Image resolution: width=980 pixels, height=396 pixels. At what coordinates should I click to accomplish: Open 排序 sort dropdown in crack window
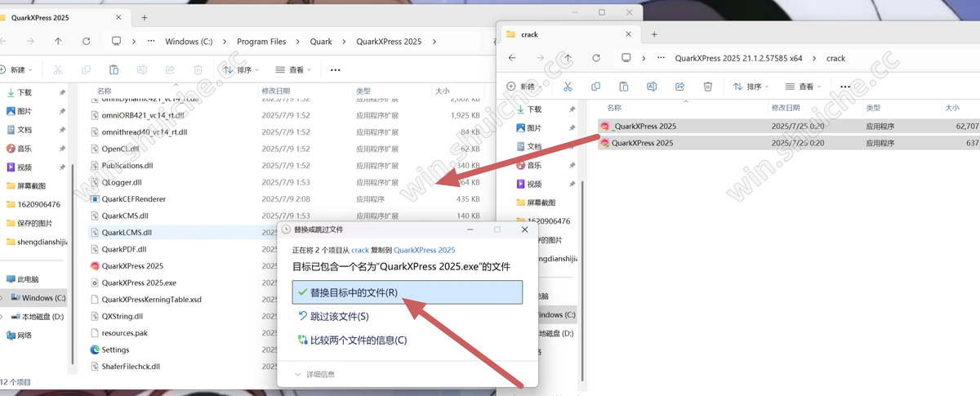coord(752,86)
